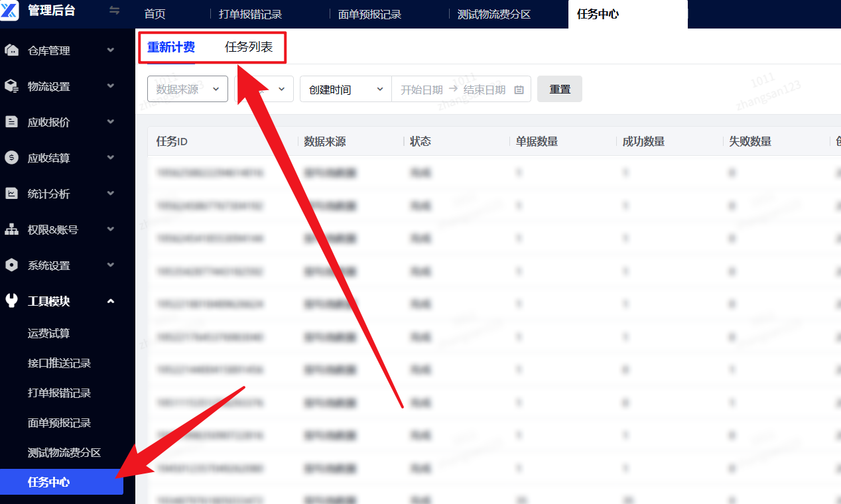Image resolution: width=841 pixels, height=504 pixels.
Task: Click the 应收结算 dollar icon
Action: click(x=11, y=158)
